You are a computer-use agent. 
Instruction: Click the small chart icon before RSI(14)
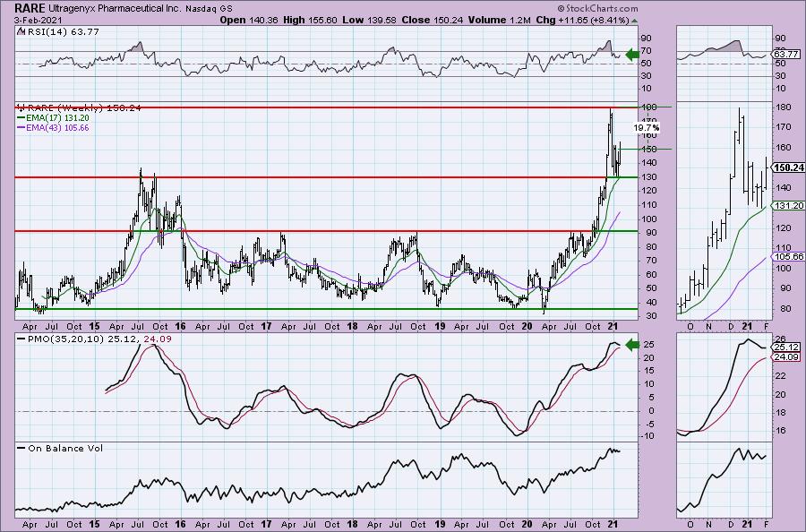click(x=21, y=30)
